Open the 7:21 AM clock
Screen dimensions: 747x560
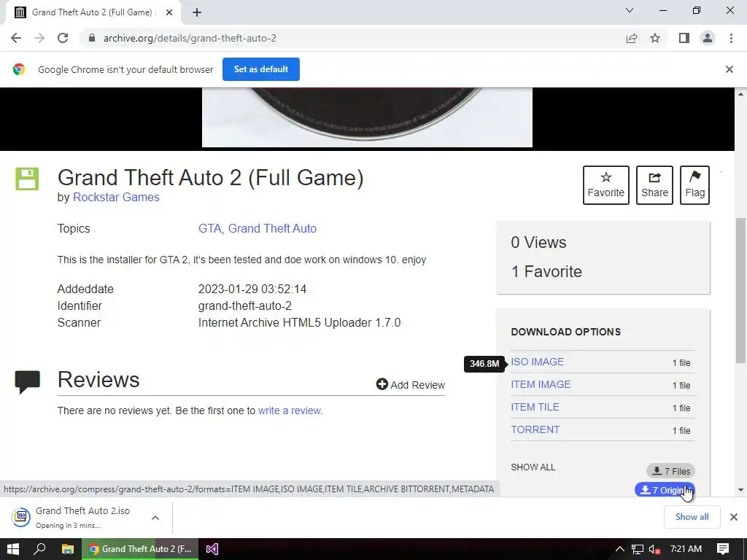point(686,549)
